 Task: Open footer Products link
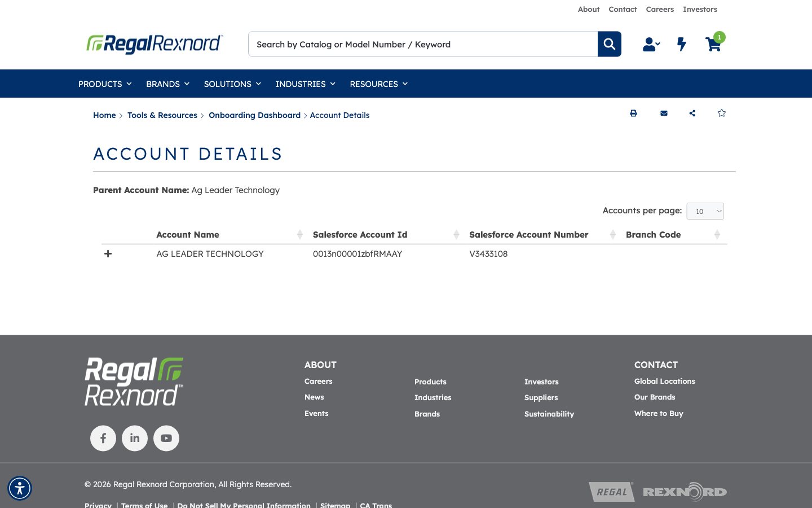click(430, 382)
